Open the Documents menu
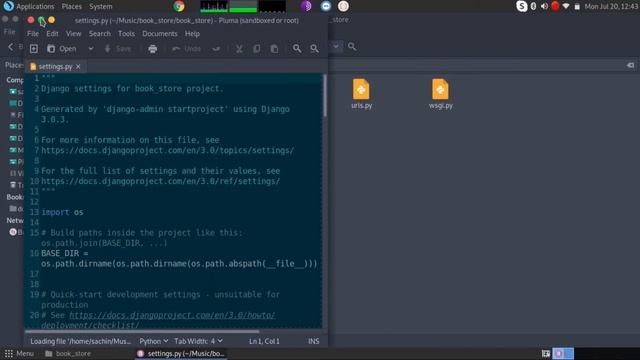Viewport: 640px width, 360px height. click(x=160, y=33)
